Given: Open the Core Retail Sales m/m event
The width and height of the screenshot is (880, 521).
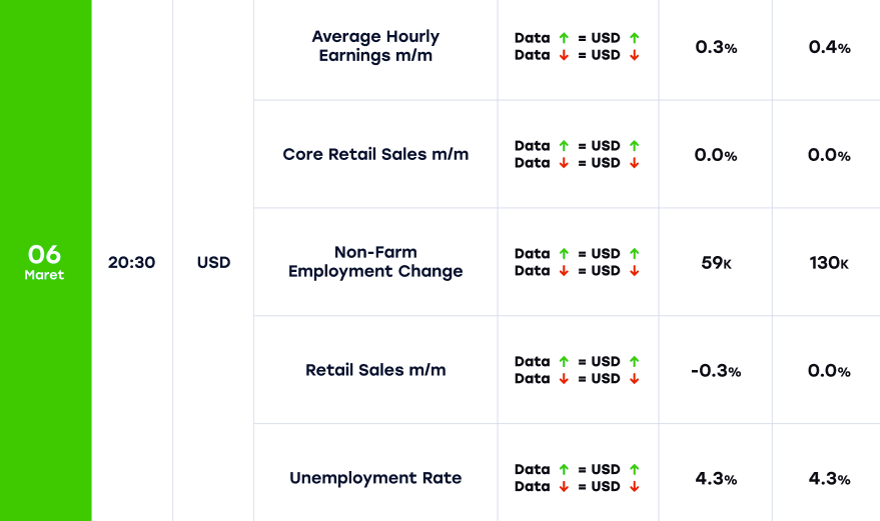Looking at the screenshot, I should coord(375,155).
